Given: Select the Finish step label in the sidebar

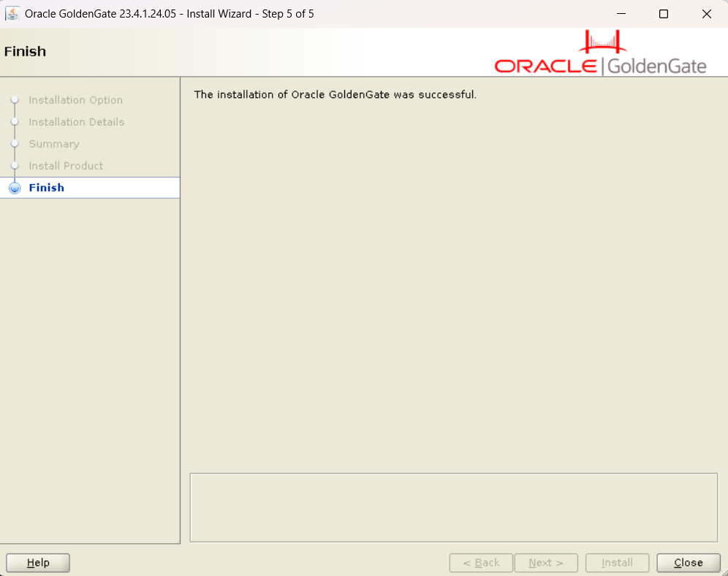Looking at the screenshot, I should [47, 188].
